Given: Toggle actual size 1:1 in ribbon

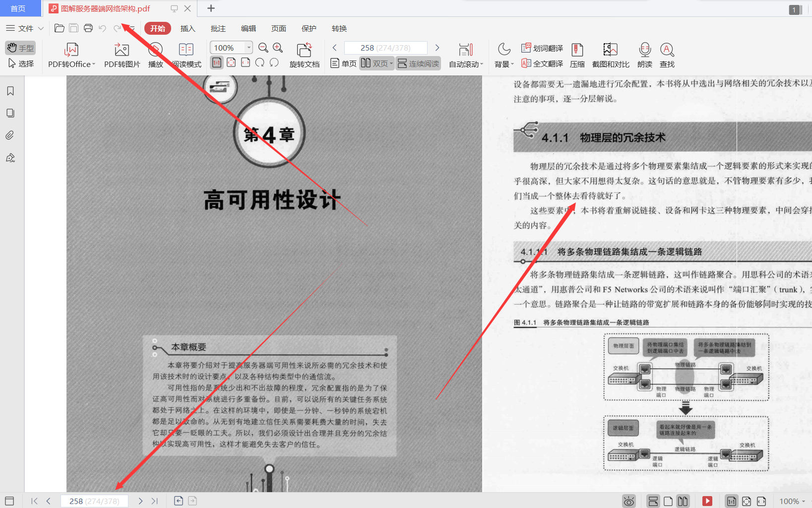Looking at the screenshot, I should pyautogui.click(x=217, y=63).
